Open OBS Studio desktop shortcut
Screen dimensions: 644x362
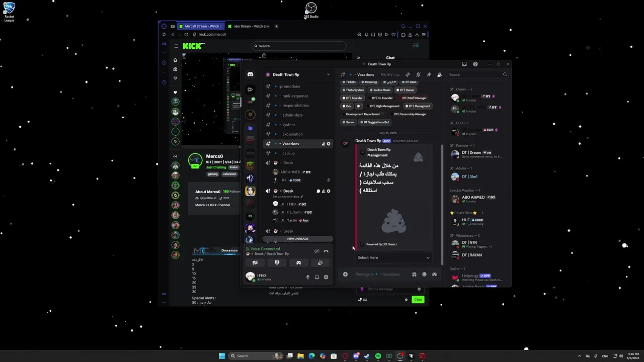pos(311,11)
